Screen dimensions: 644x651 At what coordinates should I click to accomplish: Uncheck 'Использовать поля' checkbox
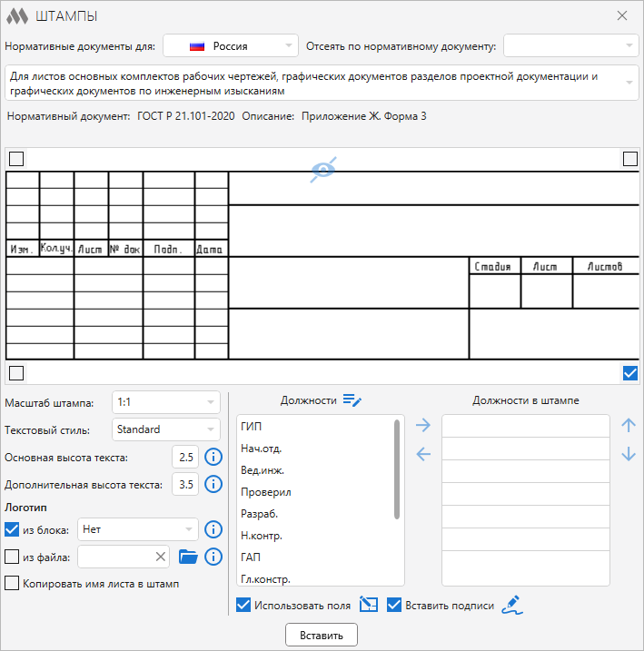(x=243, y=605)
